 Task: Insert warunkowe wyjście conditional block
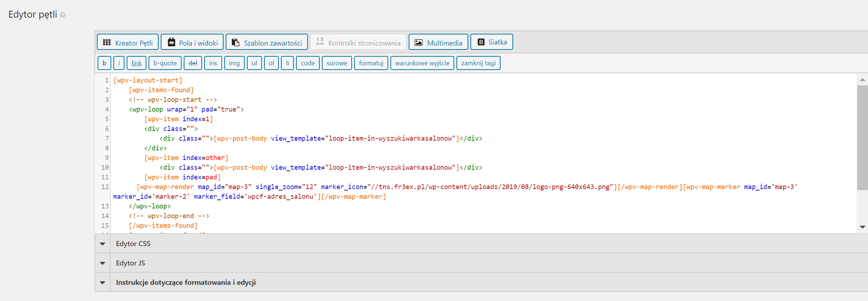pos(422,63)
